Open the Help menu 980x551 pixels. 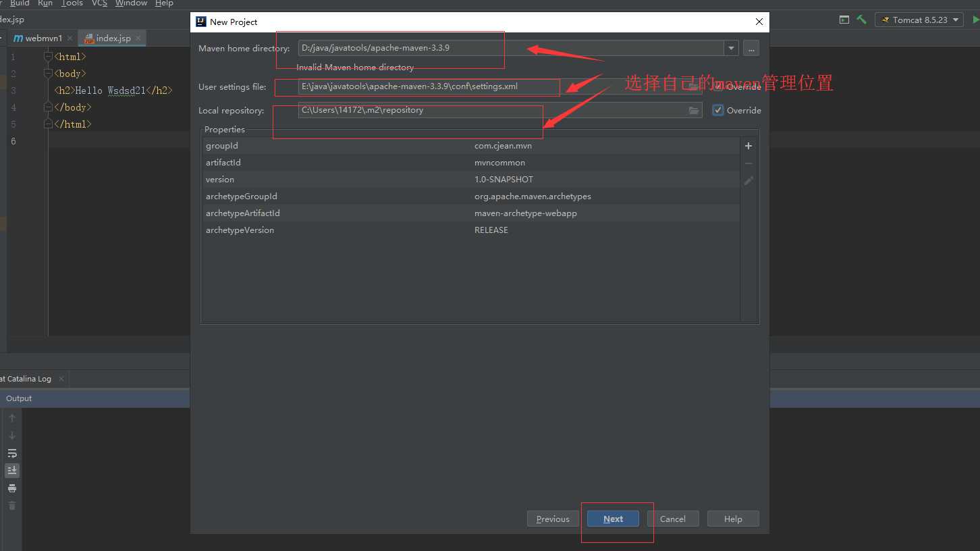point(164,3)
